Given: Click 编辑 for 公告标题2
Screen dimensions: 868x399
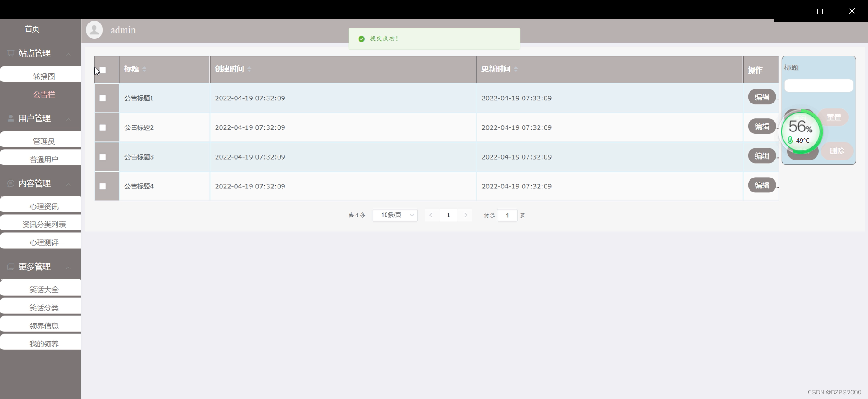Looking at the screenshot, I should click(x=762, y=127).
